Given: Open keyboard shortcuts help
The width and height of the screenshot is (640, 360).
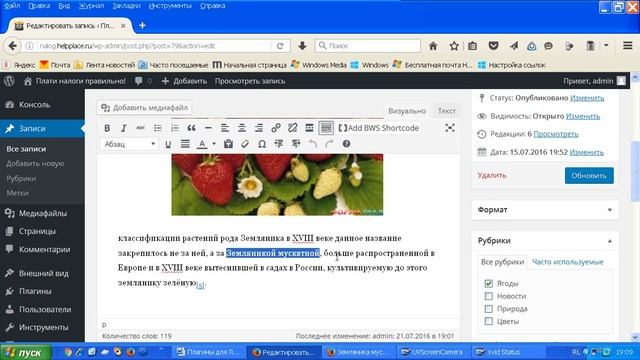Looking at the screenshot, I should coord(346,144).
